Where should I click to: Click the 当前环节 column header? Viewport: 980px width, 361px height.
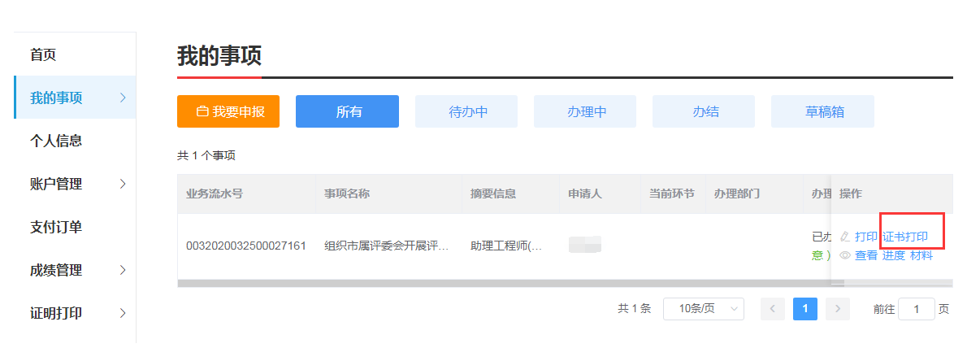pos(672,194)
